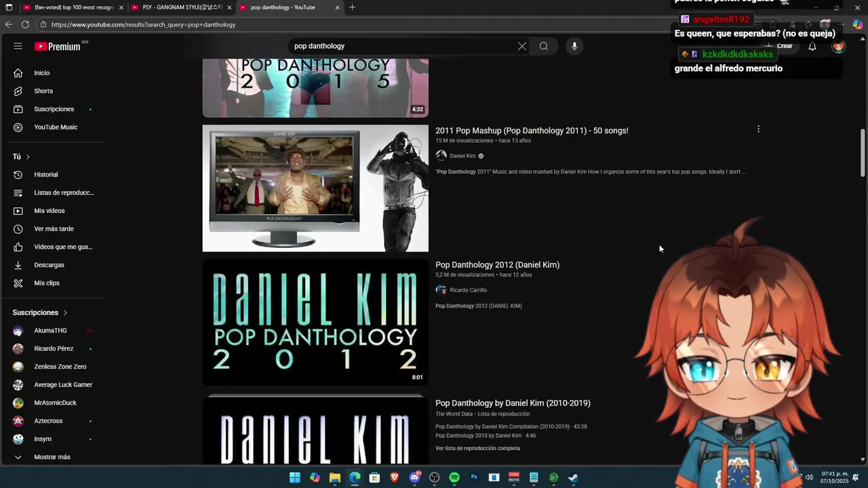This screenshot has height=488, width=868.
Task: Open The World Data channel link
Action: pos(454,414)
